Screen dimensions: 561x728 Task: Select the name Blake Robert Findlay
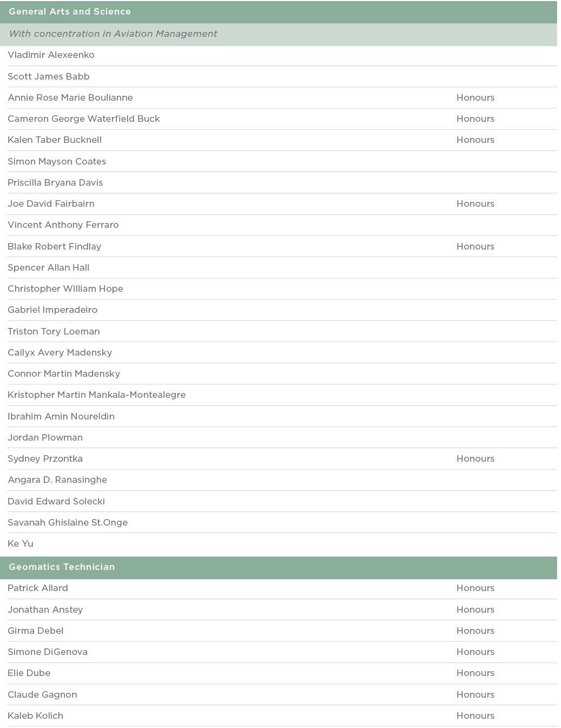coord(54,246)
